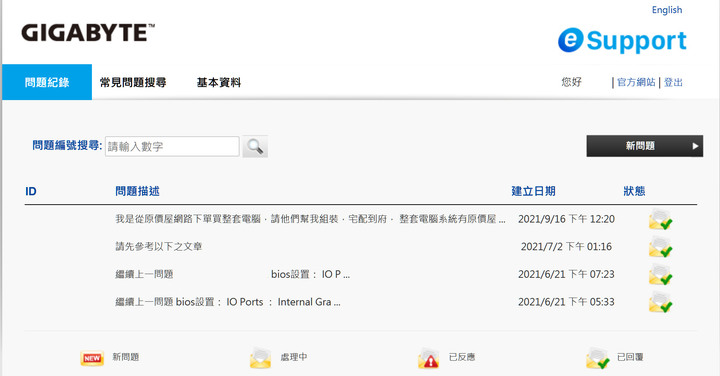Open 基本資料 tab

point(219,83)
